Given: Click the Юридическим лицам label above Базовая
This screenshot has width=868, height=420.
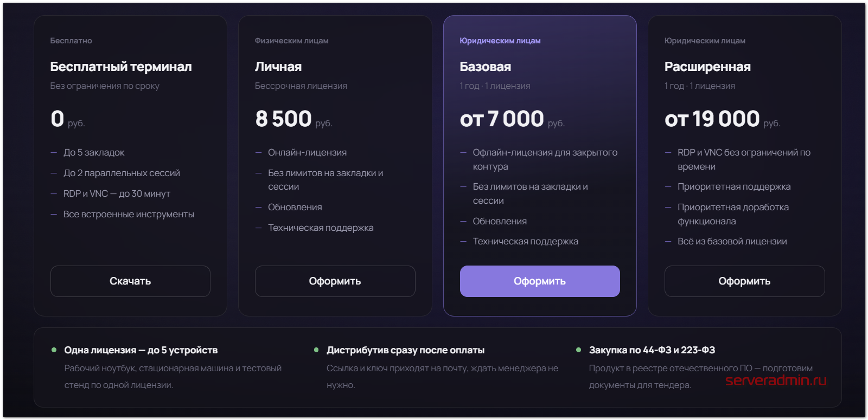Looking at the screenshot, I should coord(500,41).
